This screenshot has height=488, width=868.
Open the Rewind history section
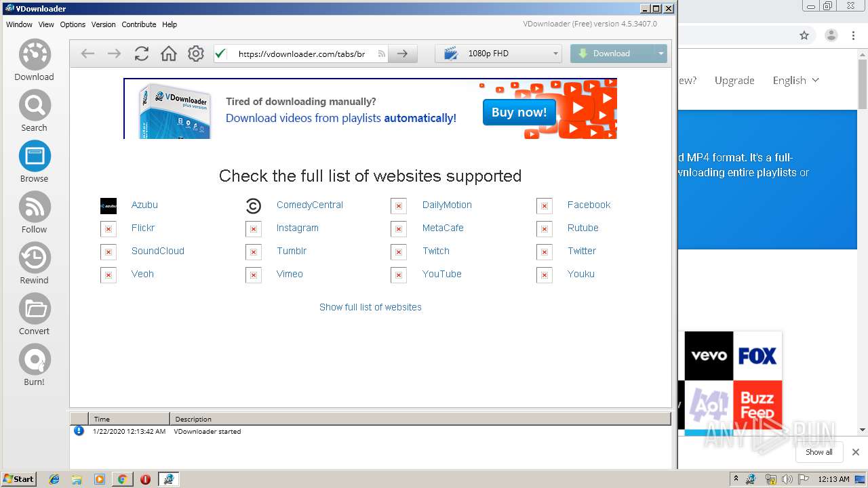(x=35, y=264)
